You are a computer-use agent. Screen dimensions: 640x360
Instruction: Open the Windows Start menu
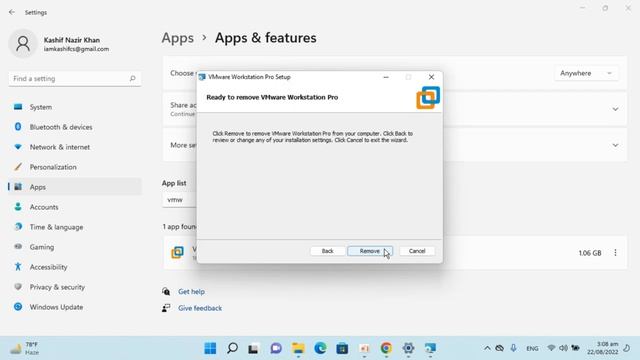210,348
